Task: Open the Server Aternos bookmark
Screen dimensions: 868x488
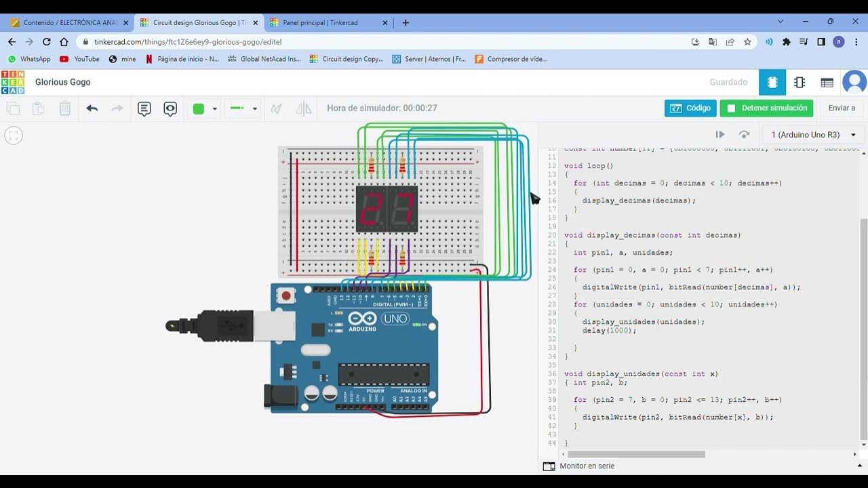Action: (429, 59)
